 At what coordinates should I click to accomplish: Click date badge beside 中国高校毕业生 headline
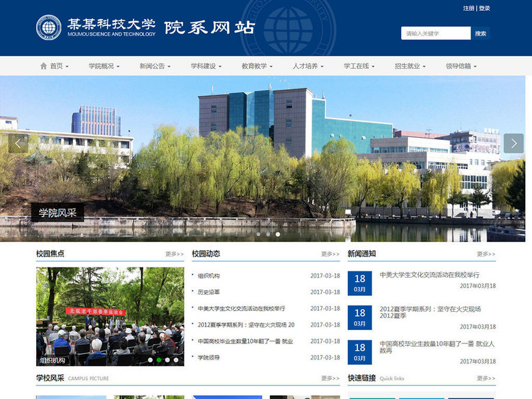359,352
